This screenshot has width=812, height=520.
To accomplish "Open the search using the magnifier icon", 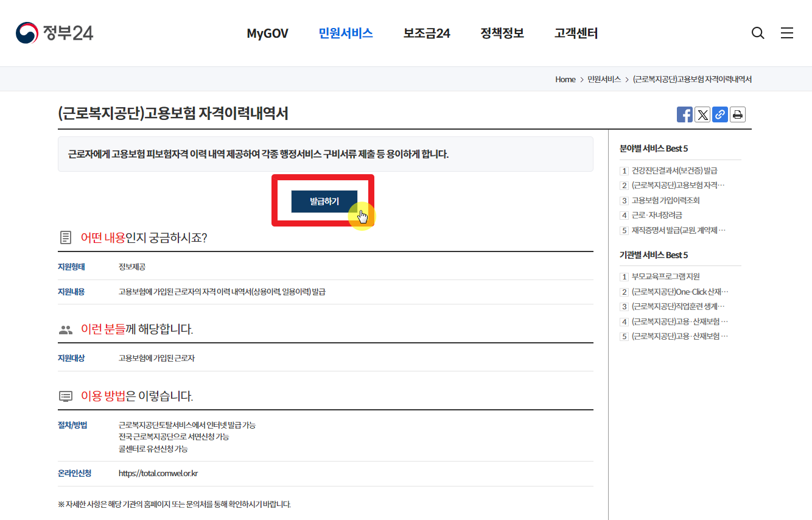I will 757,33.
